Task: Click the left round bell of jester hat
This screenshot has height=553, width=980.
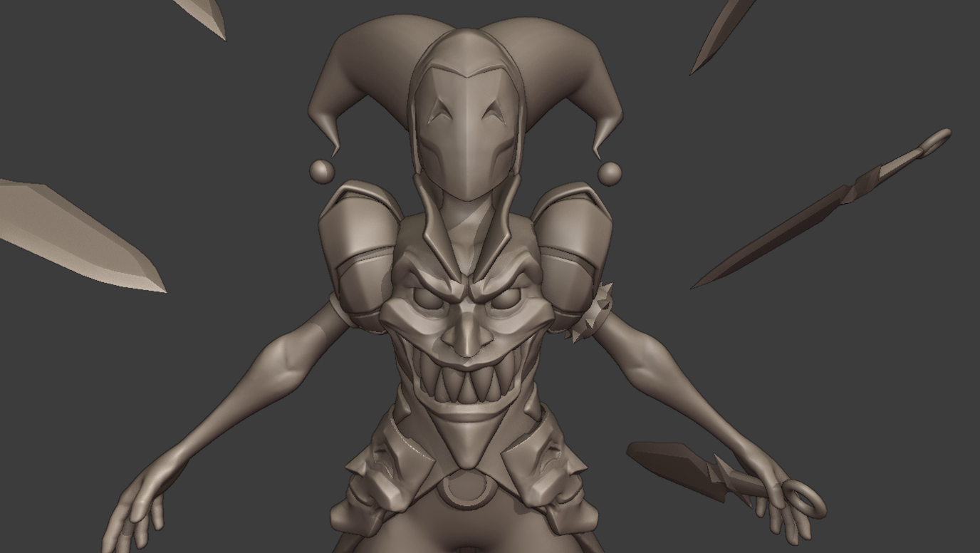Action: click(x=321, y=170)
